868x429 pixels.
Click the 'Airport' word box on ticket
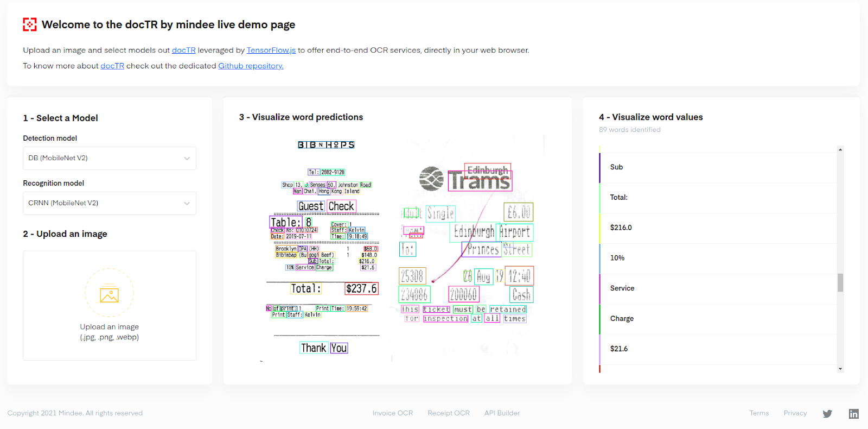tap(515, 232)
